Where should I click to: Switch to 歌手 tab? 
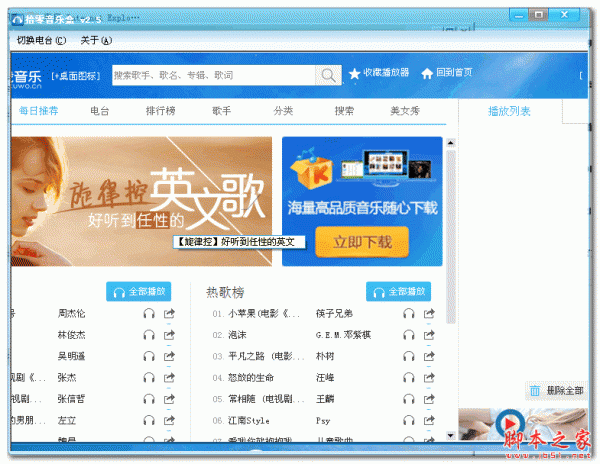pyautogui.click(x=222, y=111)
